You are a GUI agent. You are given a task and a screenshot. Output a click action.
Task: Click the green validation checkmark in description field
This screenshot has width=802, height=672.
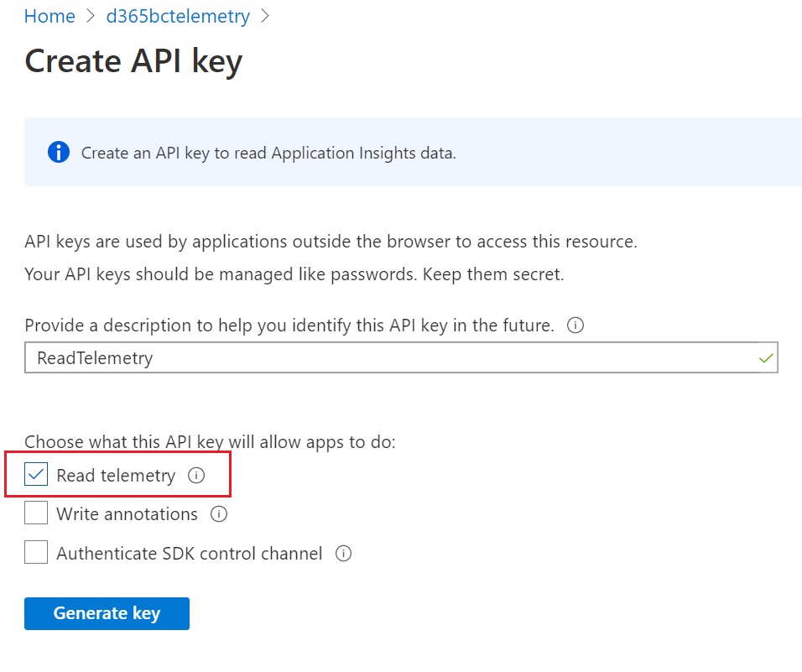(x=765, y=357)
